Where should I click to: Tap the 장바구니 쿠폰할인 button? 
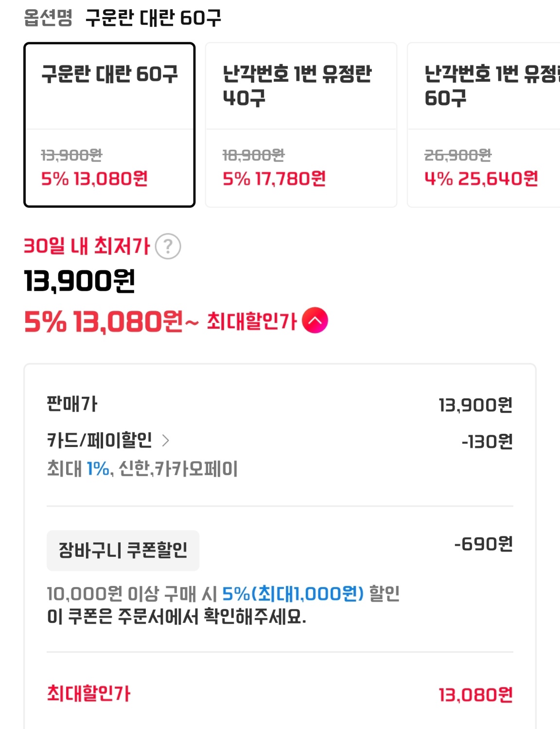123,550
